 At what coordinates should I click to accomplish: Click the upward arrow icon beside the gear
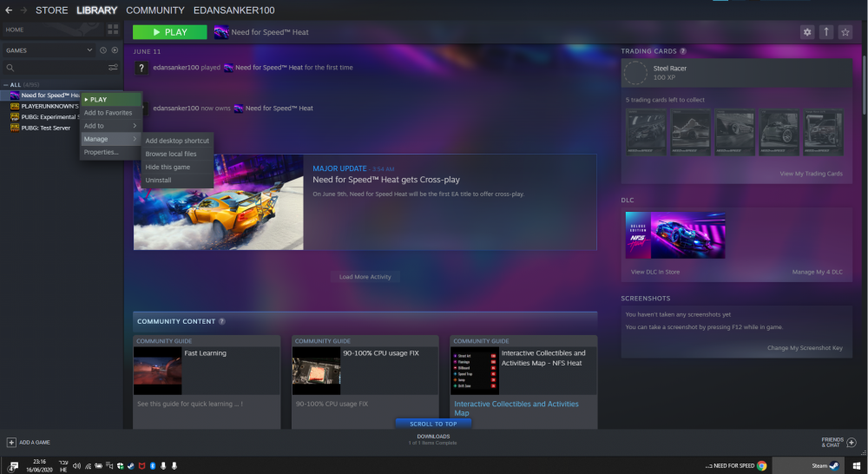point(826,32)
